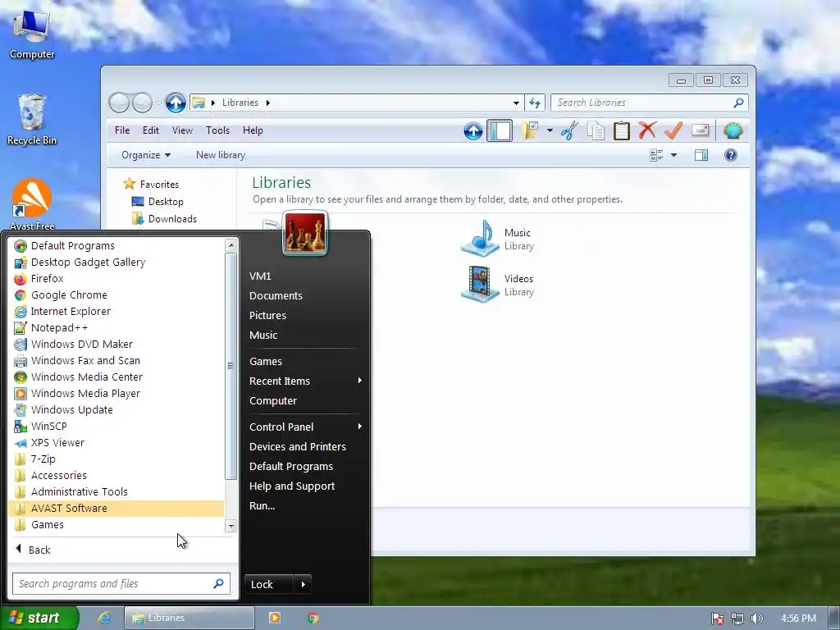Image resolution: width=840 pixels, height=630 pixels.
Task: Click the Search programs and files box
Action: tap(121, 583)
